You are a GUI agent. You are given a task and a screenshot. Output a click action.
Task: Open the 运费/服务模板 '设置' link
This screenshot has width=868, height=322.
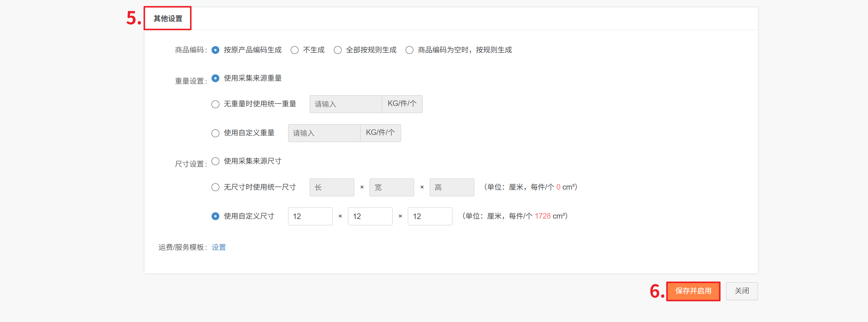click(x=219, y=247)
